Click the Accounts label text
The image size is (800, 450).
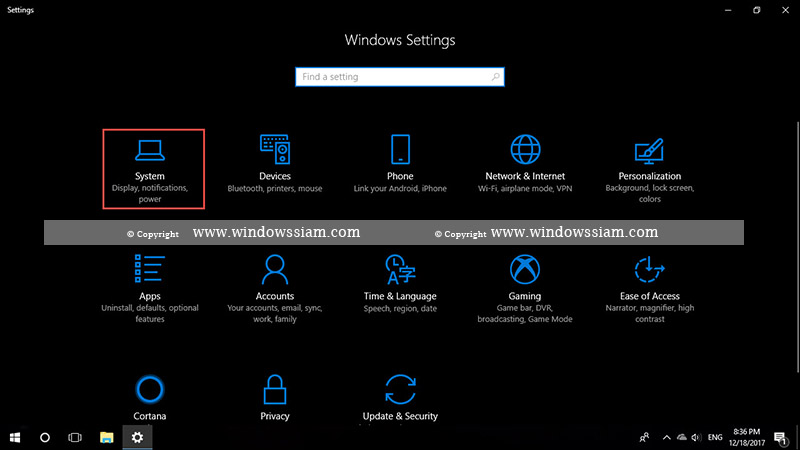click(274, 296)
